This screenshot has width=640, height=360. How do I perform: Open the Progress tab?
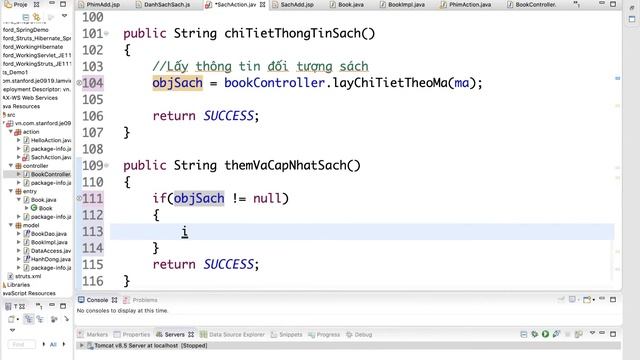click(324, 335)
